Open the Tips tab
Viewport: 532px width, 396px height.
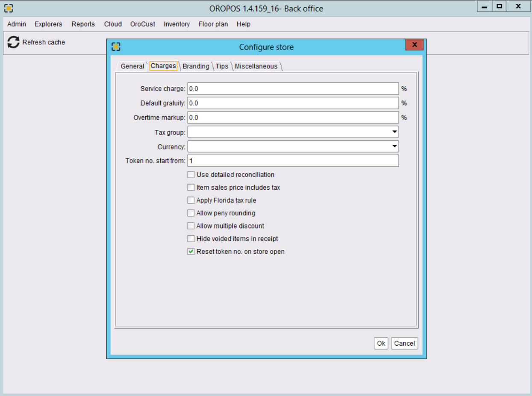click(222, 66)
